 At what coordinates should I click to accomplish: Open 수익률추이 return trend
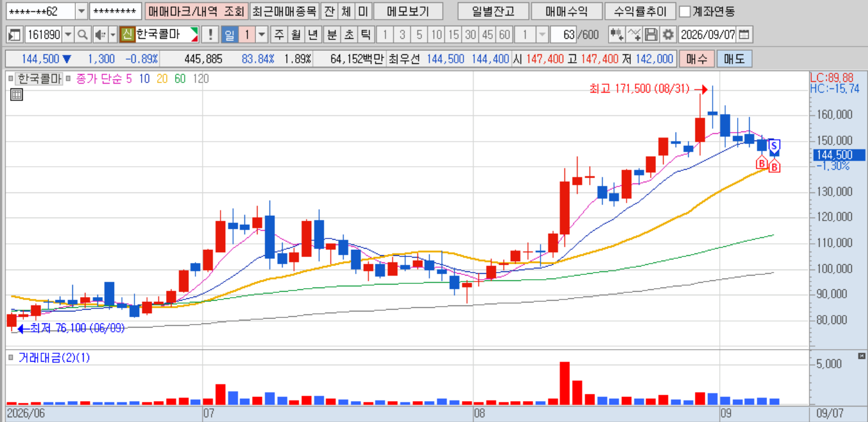pos(640,11)
